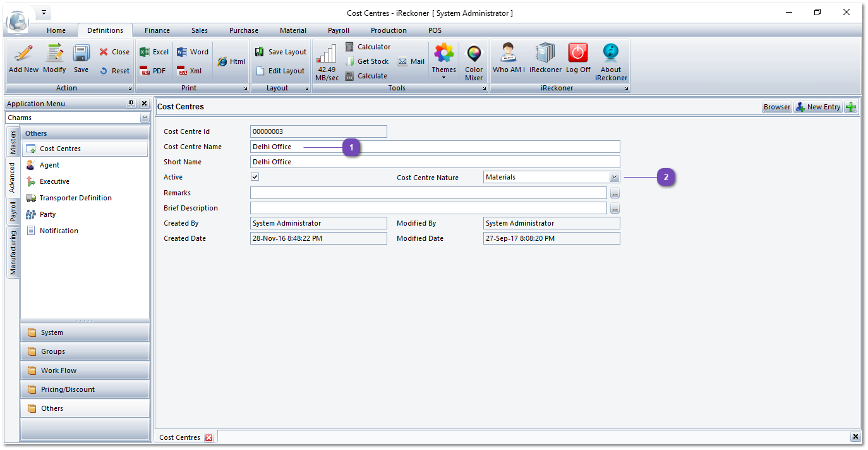Uncheck Active status for the cost centre

255,177
